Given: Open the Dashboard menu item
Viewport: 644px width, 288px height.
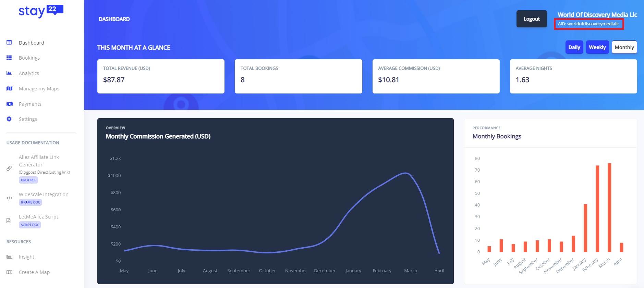Looking at the screenshot, I should [x=32, y=43].
